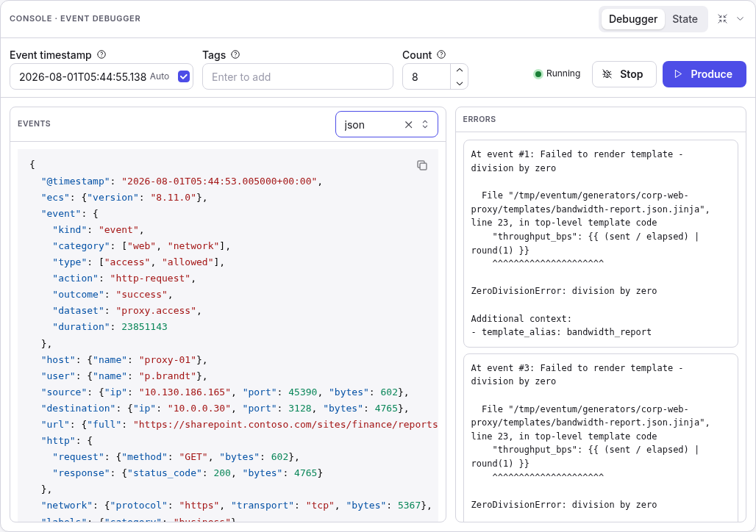
Task: Clear the json format selection
Action: click(x=408, y=124)
